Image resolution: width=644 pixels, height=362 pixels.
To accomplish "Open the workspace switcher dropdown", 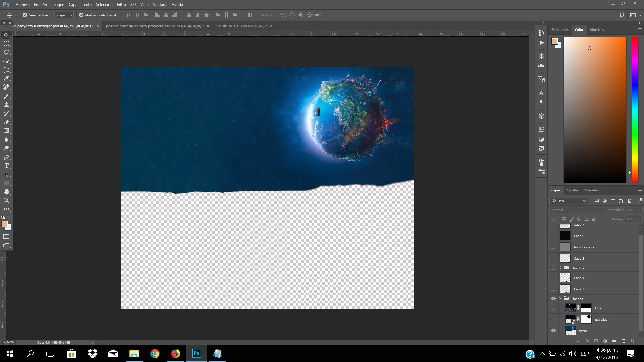I will click(x=635, y=15).
